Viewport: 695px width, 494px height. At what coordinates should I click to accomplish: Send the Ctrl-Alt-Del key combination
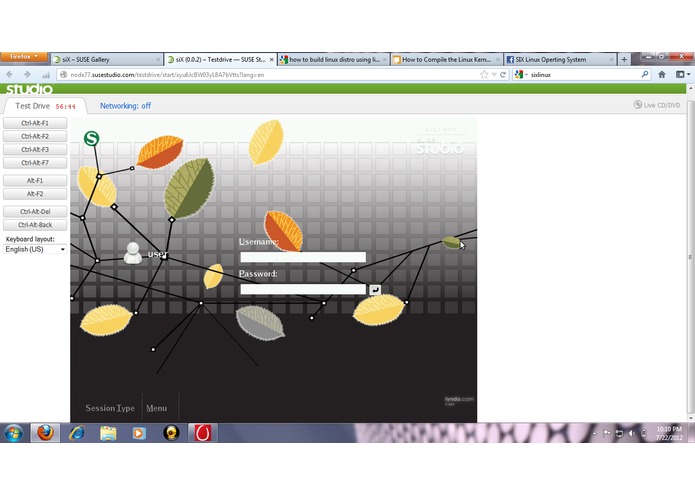point(35,211)
